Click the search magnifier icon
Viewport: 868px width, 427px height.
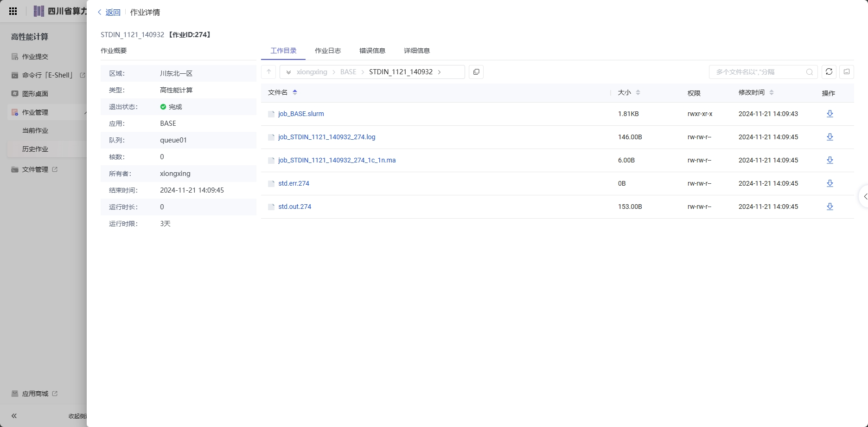click(x=810, y=72)
